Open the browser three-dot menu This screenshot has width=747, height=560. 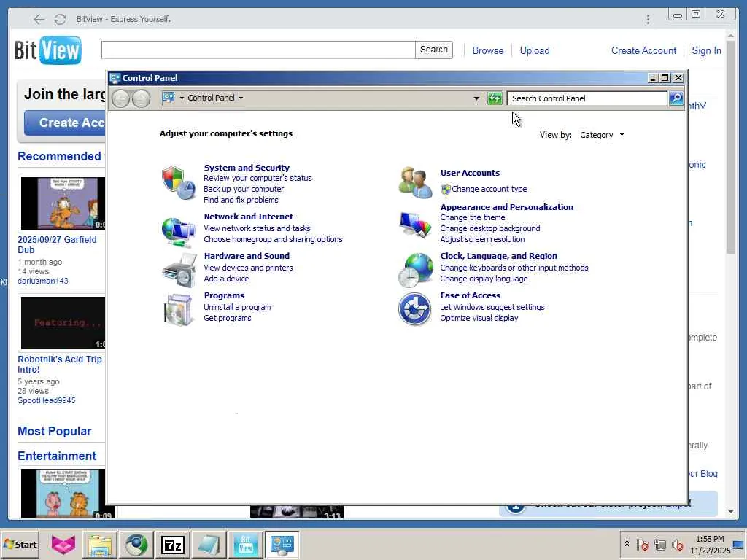648,19
